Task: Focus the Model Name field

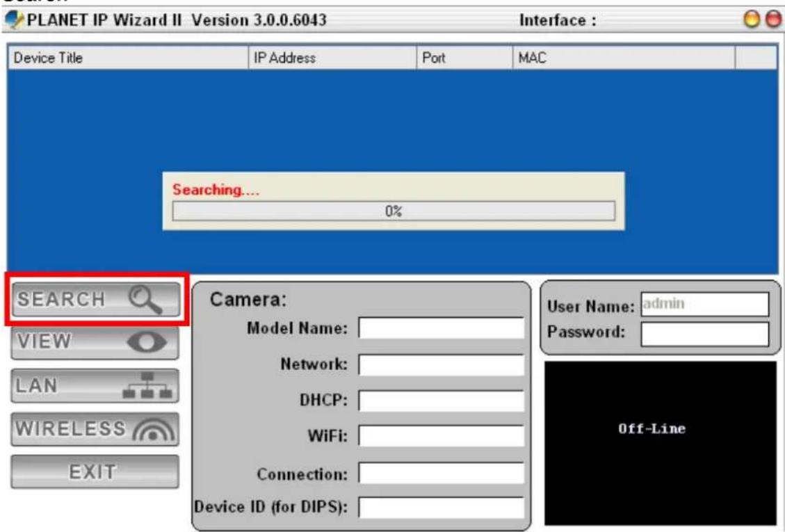Action: tap(441, 328)
